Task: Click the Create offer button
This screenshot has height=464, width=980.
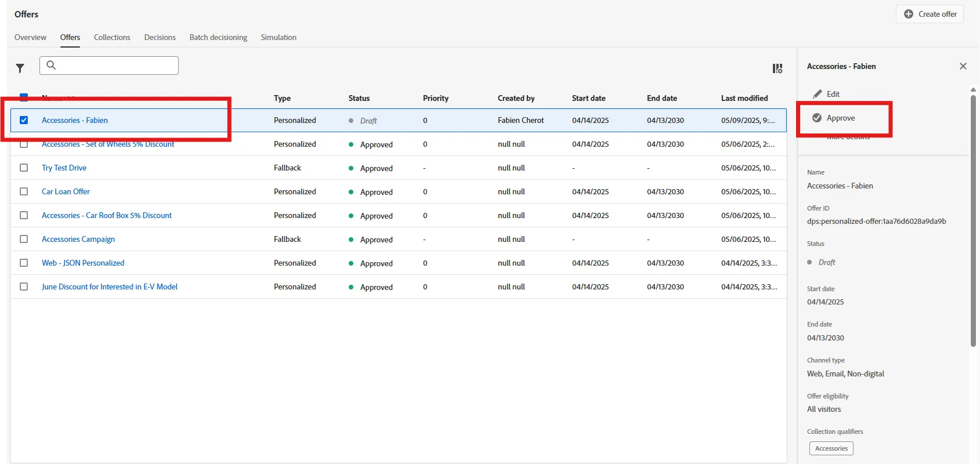Action: (930, 14)
